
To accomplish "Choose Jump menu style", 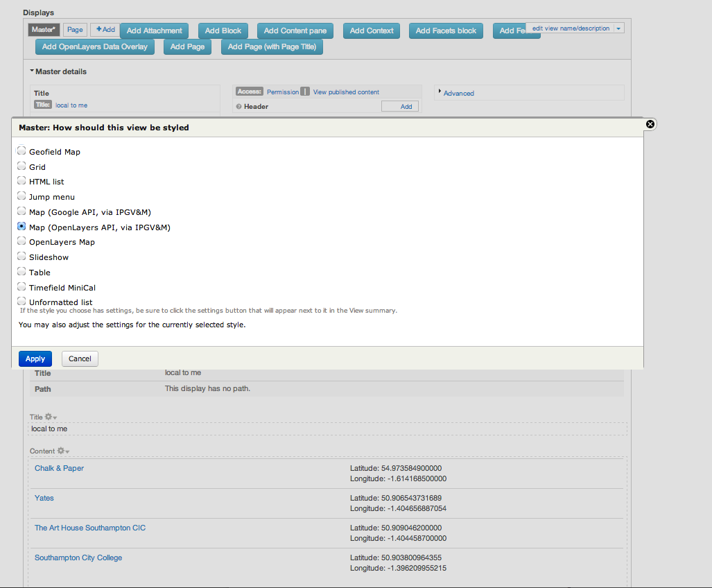I will tap(21, 196).
